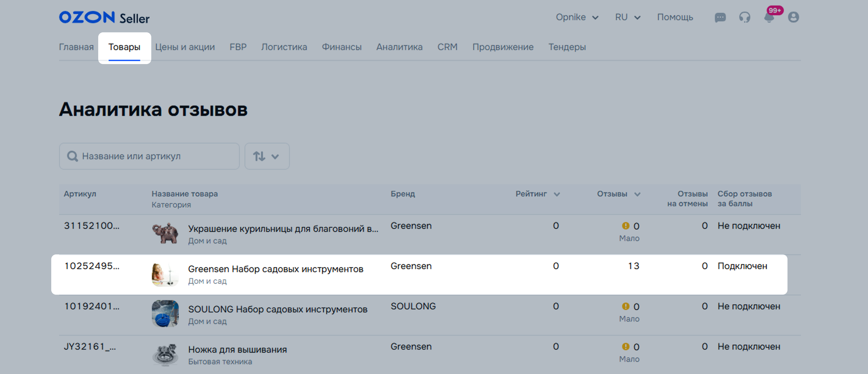Click Отзывы на отмены column header

(687, 199)
